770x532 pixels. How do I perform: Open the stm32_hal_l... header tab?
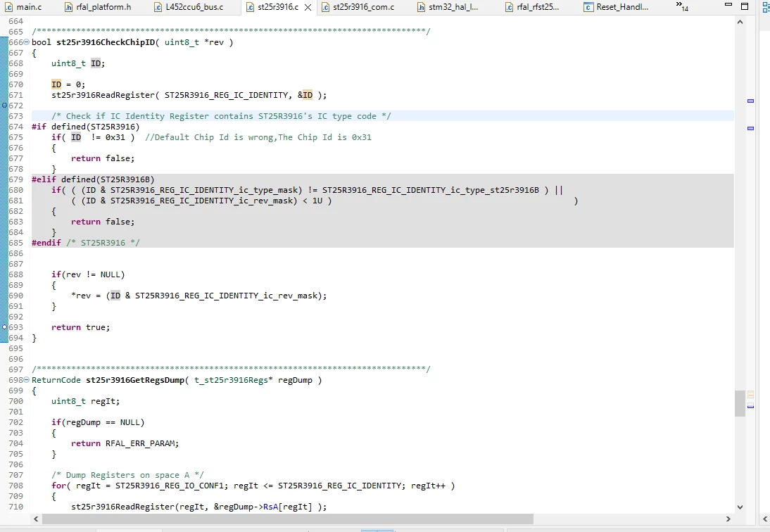pos(448,7)
